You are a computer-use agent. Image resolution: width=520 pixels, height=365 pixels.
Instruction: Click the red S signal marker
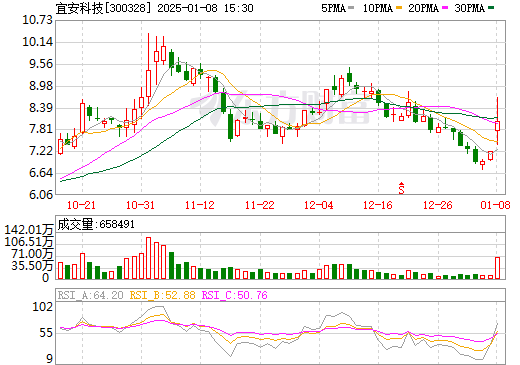402,188
